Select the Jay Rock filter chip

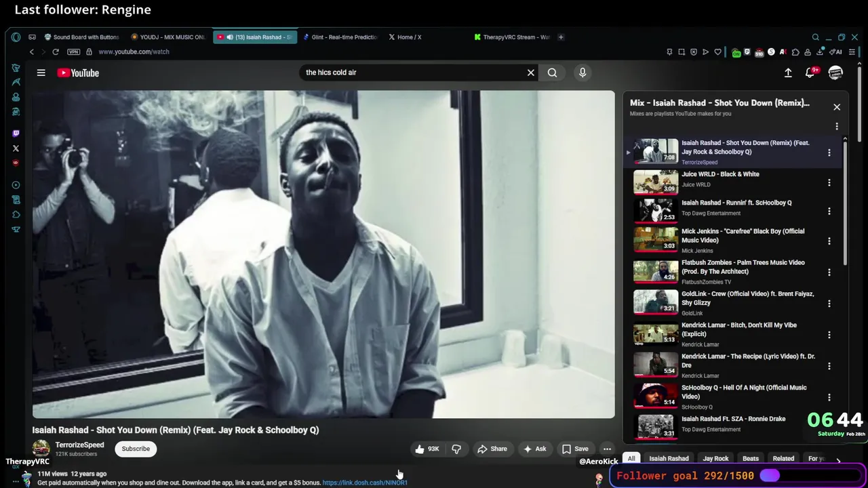coord(715,459)
